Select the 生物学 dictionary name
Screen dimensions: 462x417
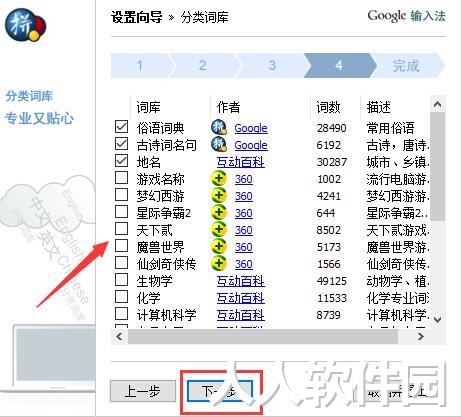click(x=155, y=281)
